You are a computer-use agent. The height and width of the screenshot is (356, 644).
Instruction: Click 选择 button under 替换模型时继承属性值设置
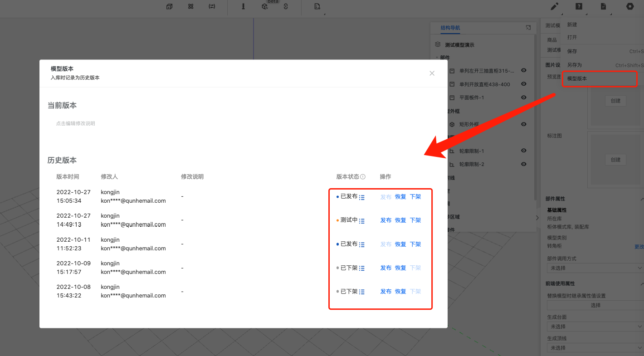(x=595, y=305)
